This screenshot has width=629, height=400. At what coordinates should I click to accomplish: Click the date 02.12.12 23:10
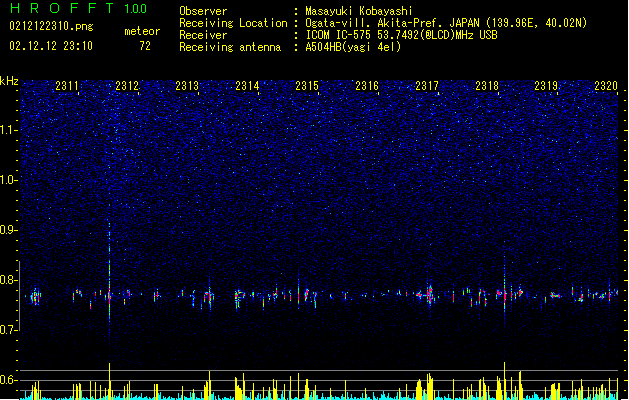click(51, 46)
